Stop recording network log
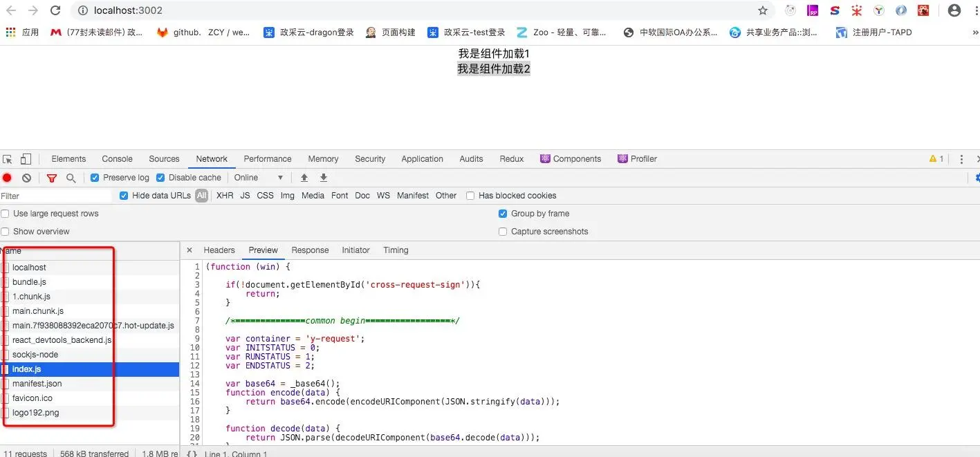This screenshot has width=980, height=457. tap(7, 178)
